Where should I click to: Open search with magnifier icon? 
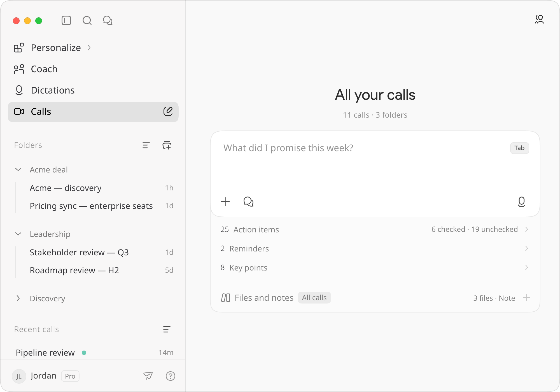coord(87,21)
